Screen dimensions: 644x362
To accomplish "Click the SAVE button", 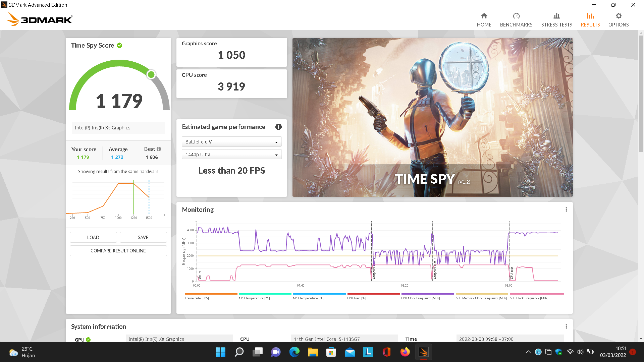I will (143, 237).
